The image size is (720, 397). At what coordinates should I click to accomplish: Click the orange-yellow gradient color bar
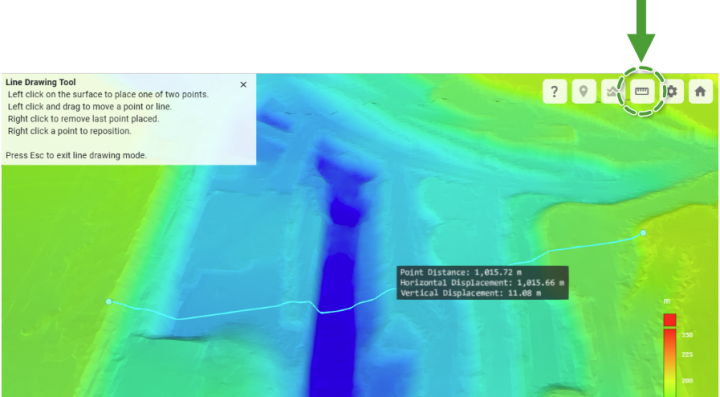670,363
